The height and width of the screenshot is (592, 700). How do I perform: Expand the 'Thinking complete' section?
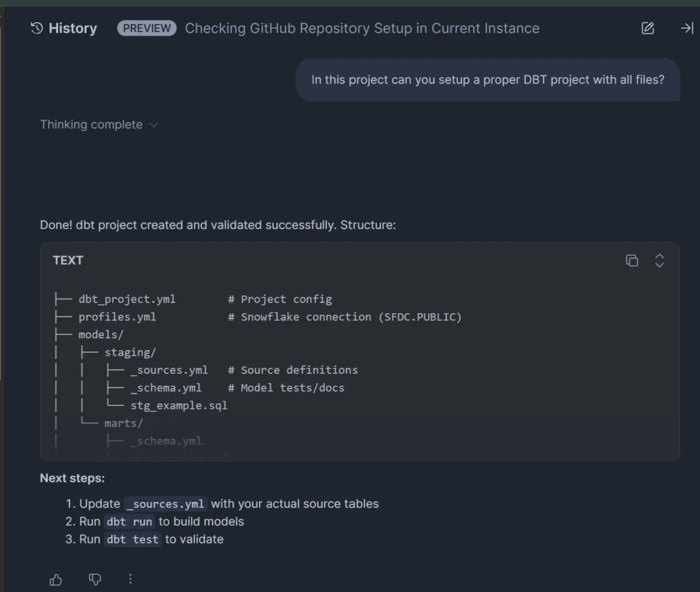click(99, 124)
